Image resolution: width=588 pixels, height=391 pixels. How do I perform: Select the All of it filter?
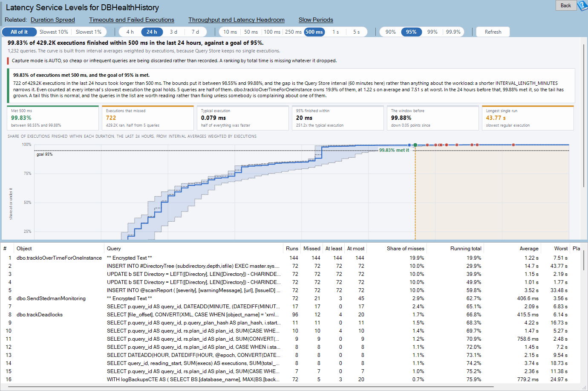[19, 32]
